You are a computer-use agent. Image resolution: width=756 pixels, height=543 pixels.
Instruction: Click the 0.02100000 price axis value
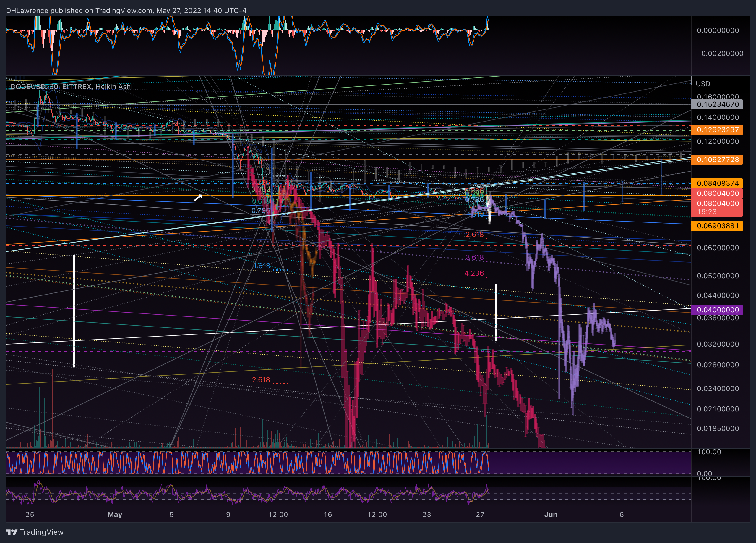[x=718, y=409]
